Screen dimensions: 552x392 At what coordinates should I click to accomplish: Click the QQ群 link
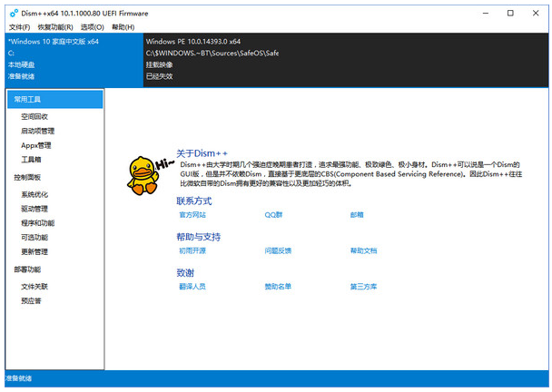[273, 215]
